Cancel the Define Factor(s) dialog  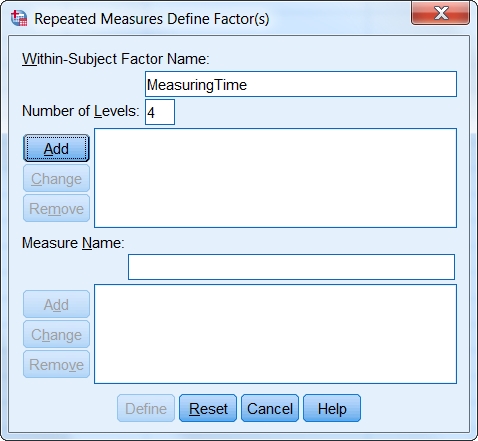tap(270, 408)
